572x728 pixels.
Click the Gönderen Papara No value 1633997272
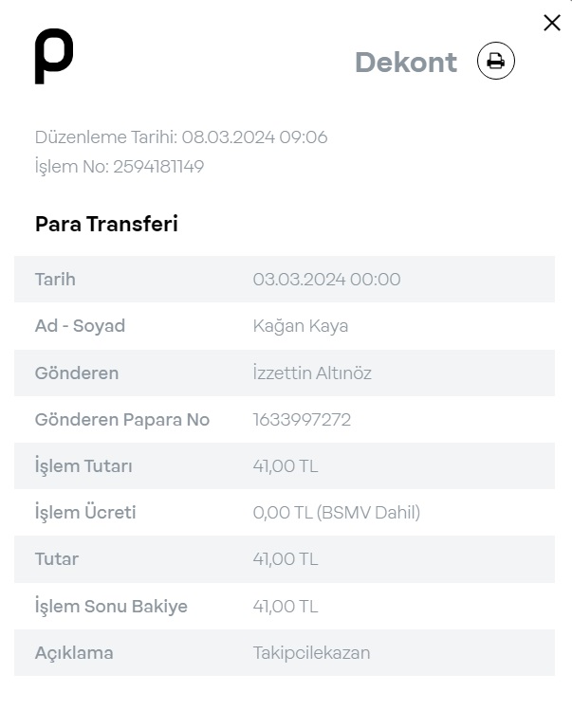tap(302, 420)
